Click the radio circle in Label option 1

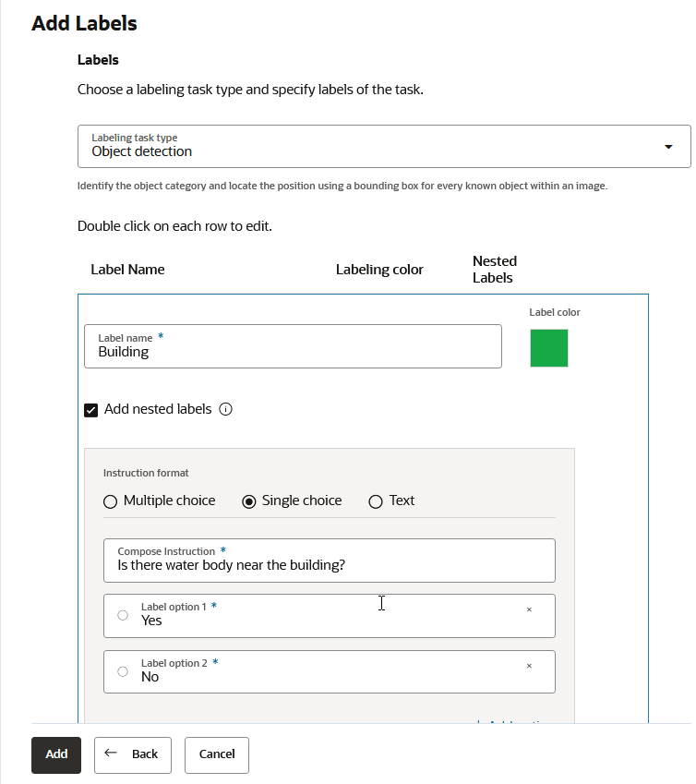(x=123, y=615)
